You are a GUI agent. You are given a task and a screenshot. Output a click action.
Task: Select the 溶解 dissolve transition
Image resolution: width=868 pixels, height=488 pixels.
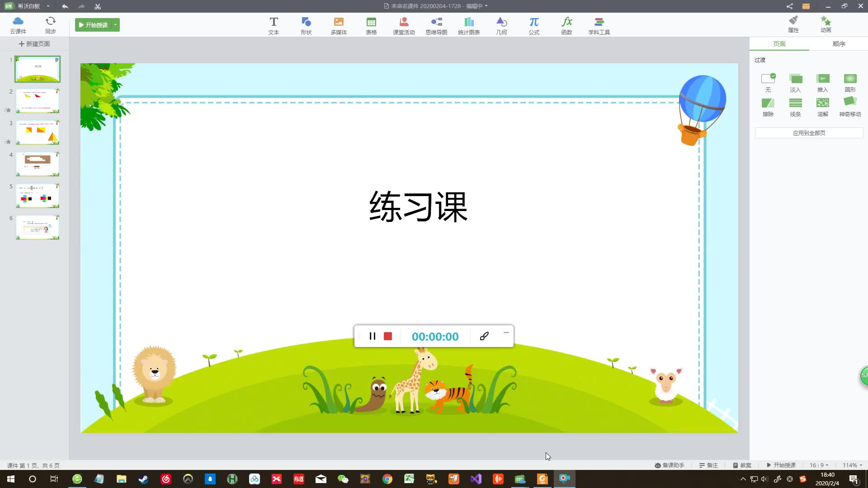[823, 107]
